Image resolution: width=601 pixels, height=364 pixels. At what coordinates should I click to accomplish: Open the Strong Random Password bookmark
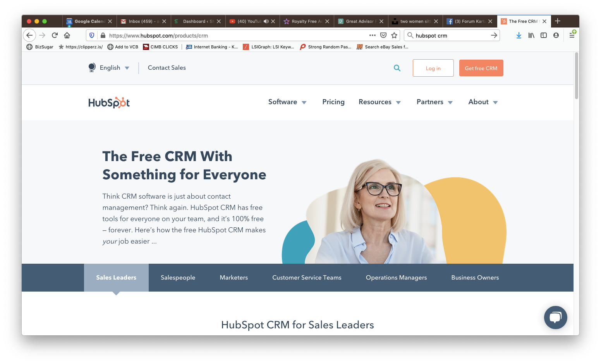pos(326,47)
